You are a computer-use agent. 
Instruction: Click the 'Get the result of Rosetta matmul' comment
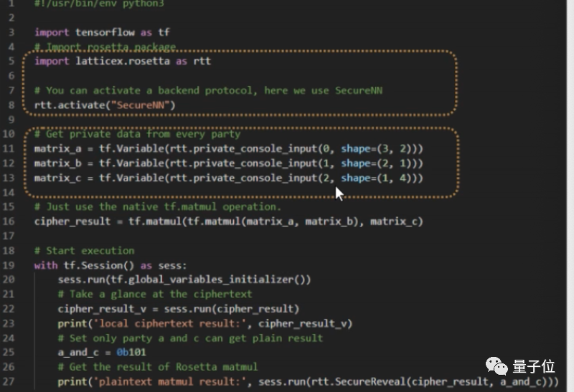tap(158, 367)
